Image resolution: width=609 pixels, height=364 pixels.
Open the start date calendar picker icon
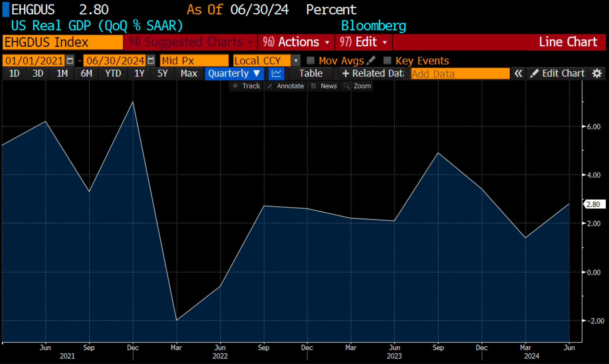pyautogui.click(x=70, y=60)
